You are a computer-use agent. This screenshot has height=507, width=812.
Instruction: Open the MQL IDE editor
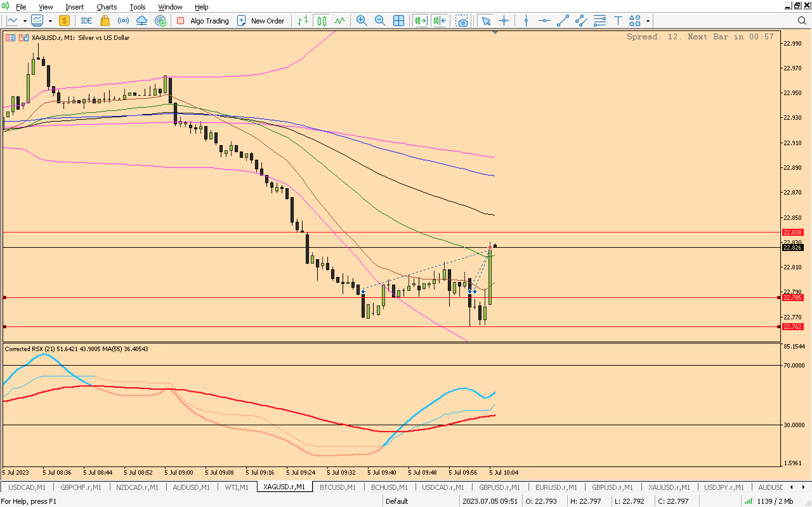[x=86, y=21]
